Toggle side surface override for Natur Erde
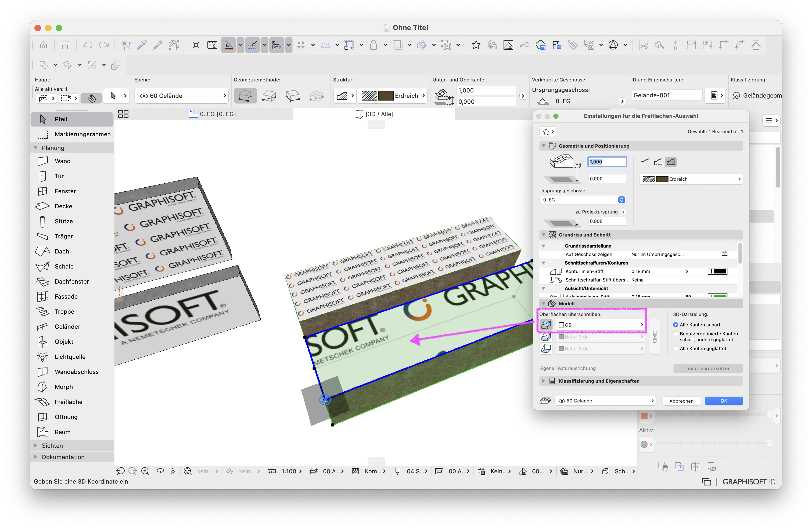The image size is (812, 529). coord(546,337)
